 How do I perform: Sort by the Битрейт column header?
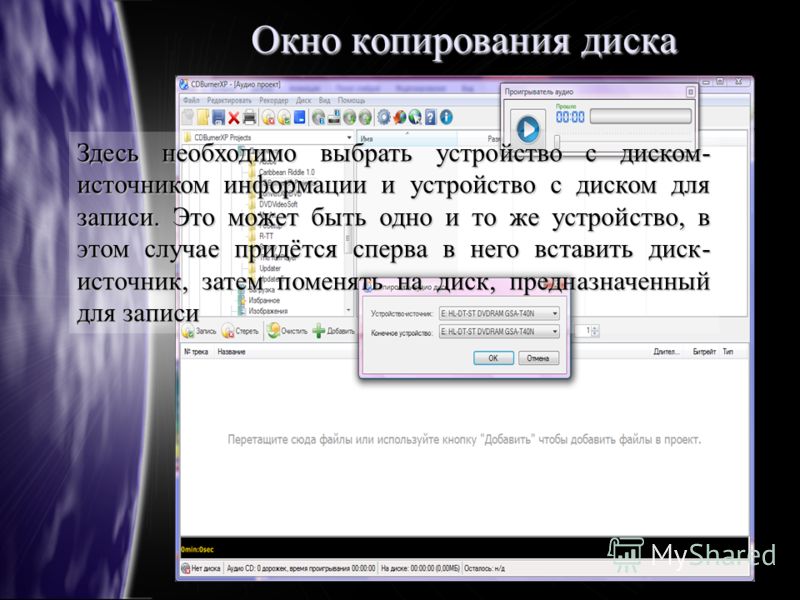click(704, 352)
